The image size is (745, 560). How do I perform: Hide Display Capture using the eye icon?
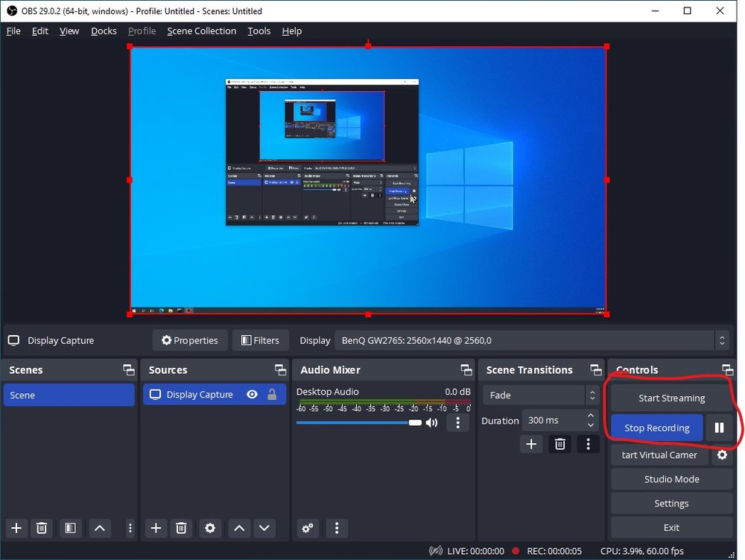[253, 395]
